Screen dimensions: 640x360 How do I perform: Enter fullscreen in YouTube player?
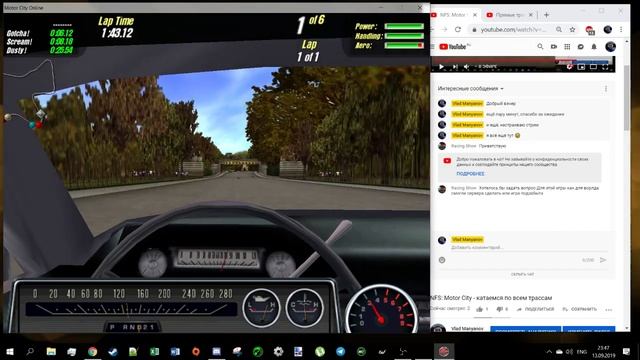[605, 67]
